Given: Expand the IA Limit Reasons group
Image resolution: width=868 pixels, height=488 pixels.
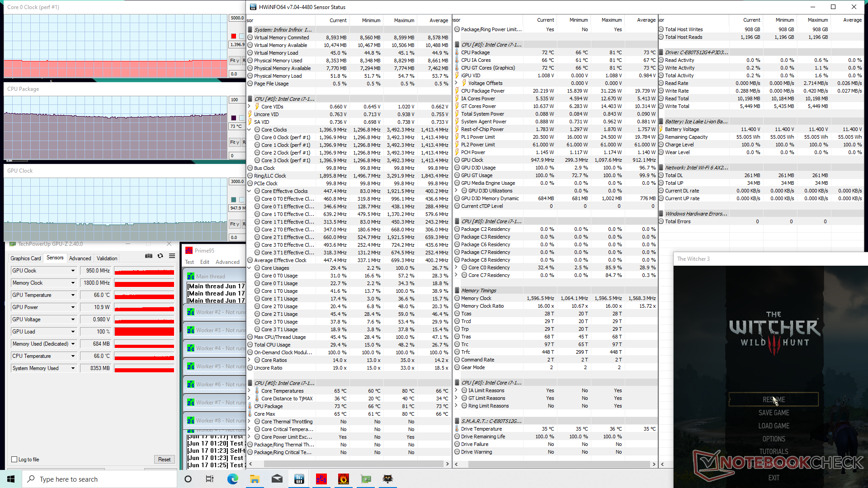Looking at the screenshot, I should pyautogui.click(x=457, y=390).
